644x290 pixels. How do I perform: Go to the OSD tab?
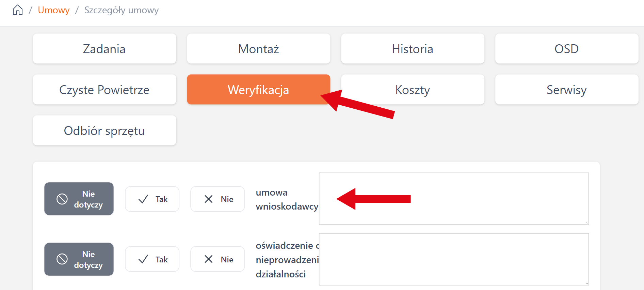566,49
